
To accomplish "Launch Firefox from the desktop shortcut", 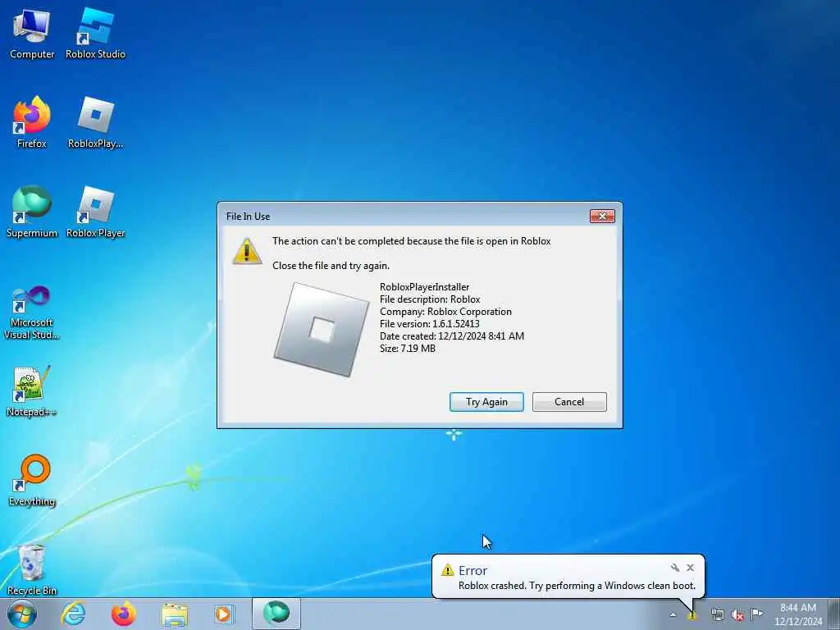I will pos(32,123).
